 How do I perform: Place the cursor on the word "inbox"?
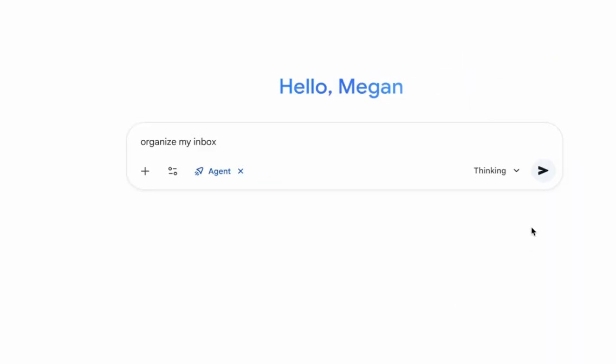pos(205,142)
